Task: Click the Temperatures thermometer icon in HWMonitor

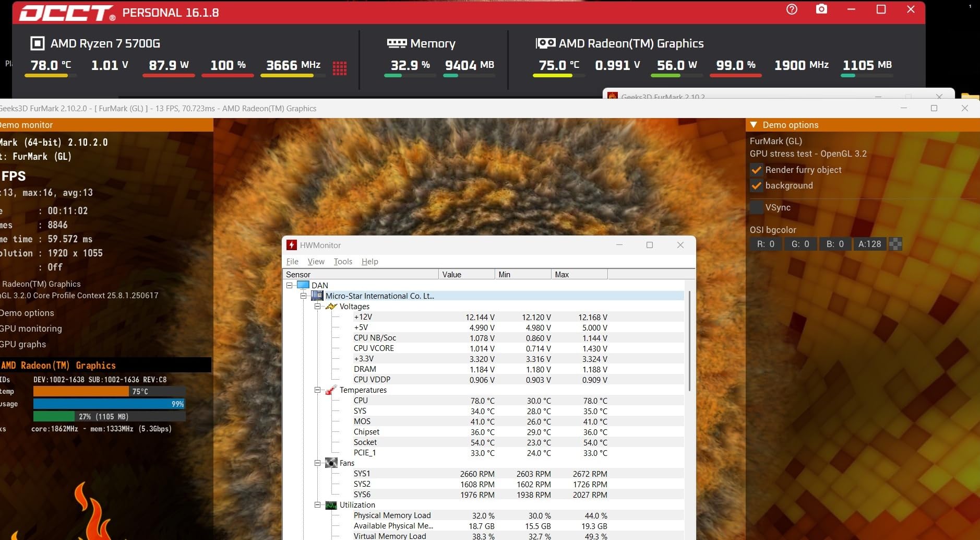Action: pyautogui.click(x=331, y=390)
